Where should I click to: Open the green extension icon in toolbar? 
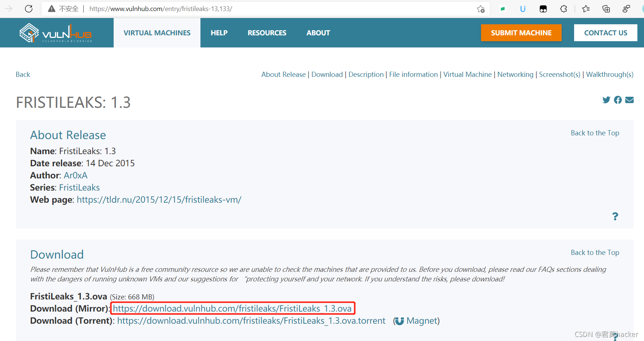point(503,9)
